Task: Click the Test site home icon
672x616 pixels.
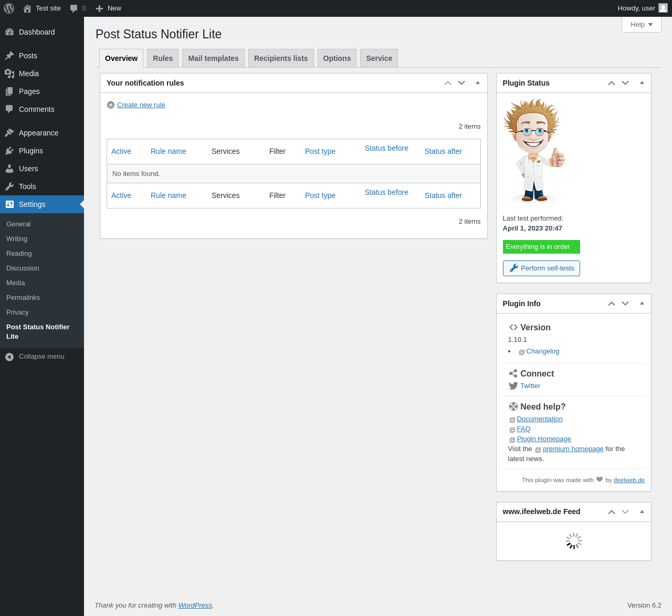Action: point(27,8)
